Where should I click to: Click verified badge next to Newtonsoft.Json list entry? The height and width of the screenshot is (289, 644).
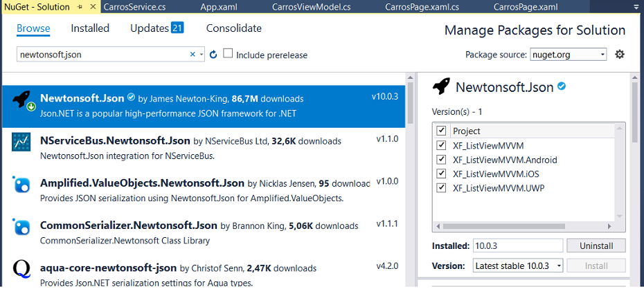coord(131,97)
